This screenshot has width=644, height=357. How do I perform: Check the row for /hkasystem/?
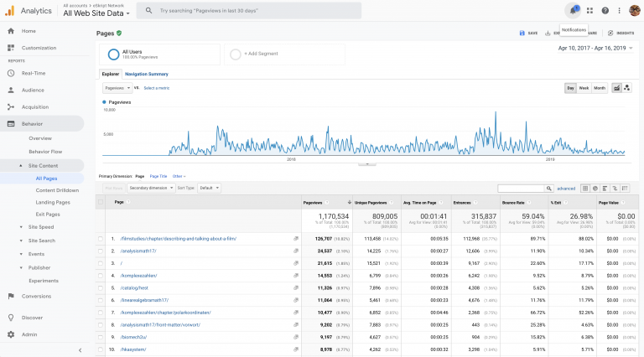tap(101, 349)
